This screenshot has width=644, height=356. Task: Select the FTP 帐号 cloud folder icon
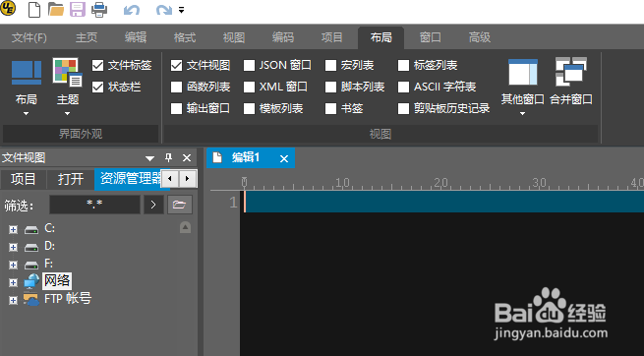[31, 299]
